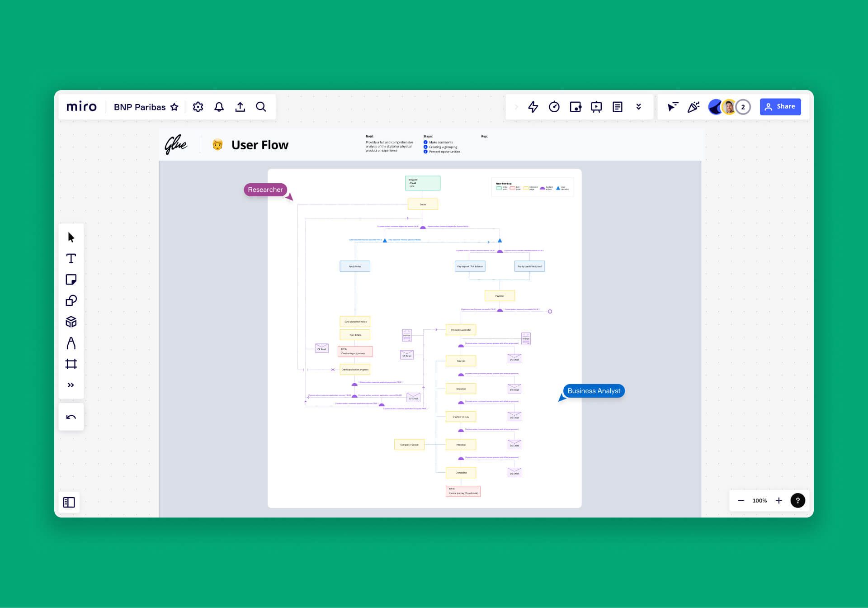
Task: Select the Frame tool
Action: [71, 364]
